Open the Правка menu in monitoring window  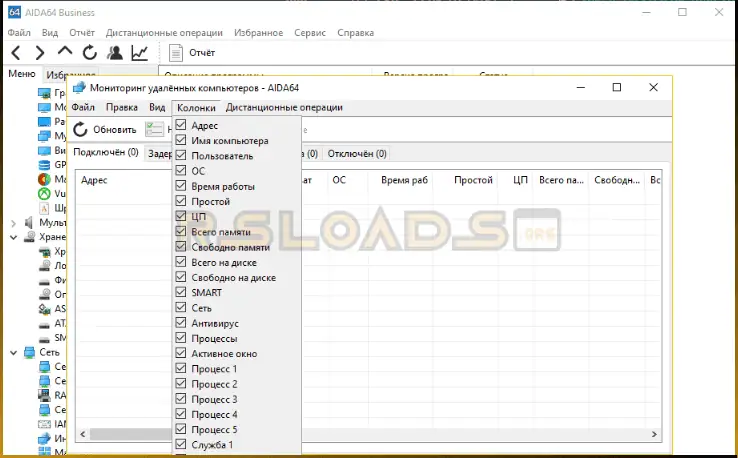coord(122,107)
